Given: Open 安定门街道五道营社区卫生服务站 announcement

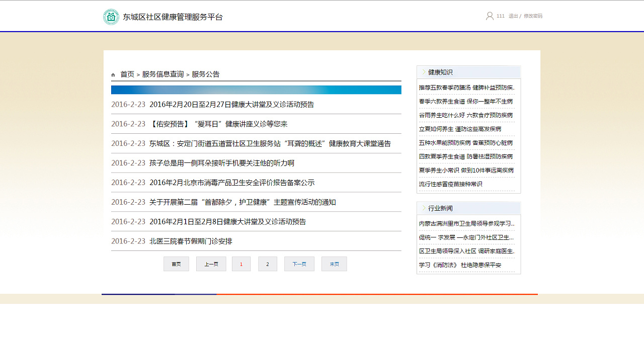Looking at the screenshot, I should click(x=270, y=144).
